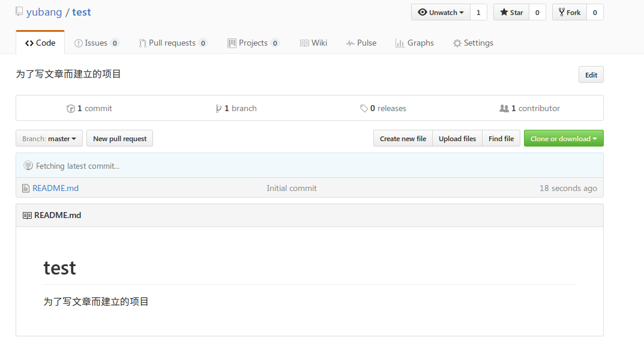Click the Graphs bar chart icon
The image size is (644, 346).
pos(400,43)
